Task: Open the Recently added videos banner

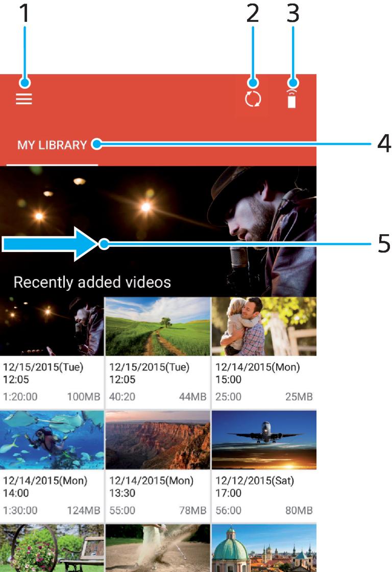Action: [x=158, y=231]
